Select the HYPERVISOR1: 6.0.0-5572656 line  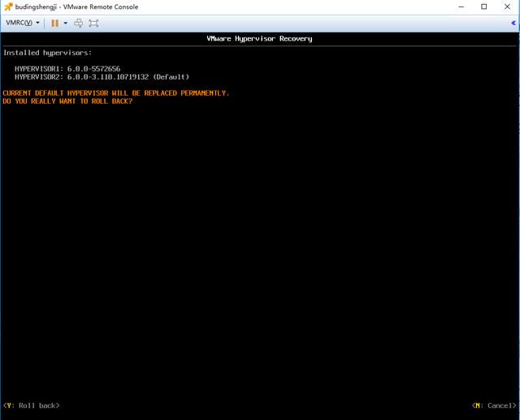[67, 68]
